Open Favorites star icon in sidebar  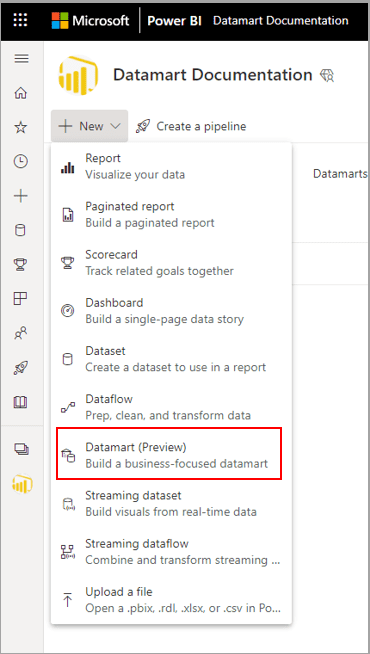[21, 127]
